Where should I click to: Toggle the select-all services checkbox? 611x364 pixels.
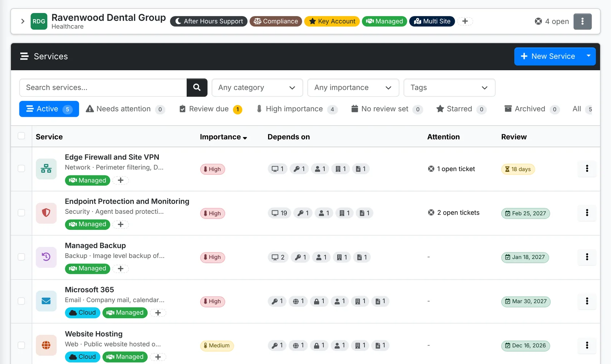tap(21, 136)
